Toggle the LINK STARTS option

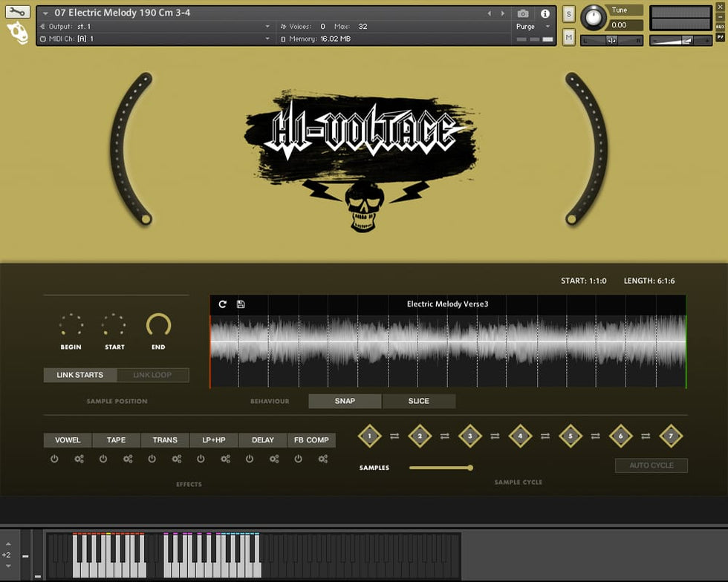point(79,375)
